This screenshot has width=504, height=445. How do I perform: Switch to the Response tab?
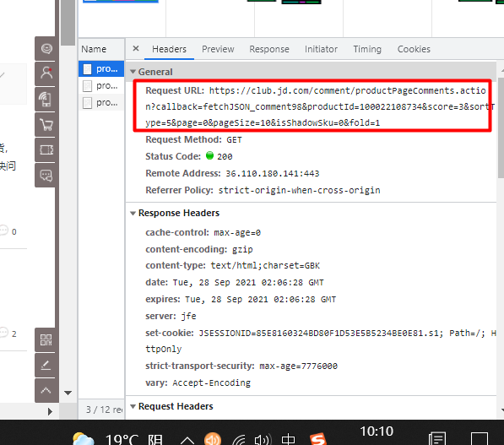click(x=269, y=49)
